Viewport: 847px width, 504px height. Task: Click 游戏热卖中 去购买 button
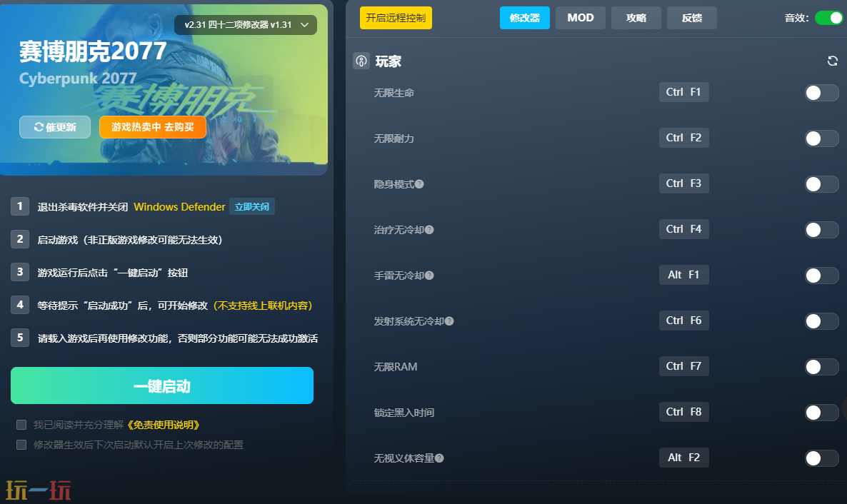(x=153, y=127)
